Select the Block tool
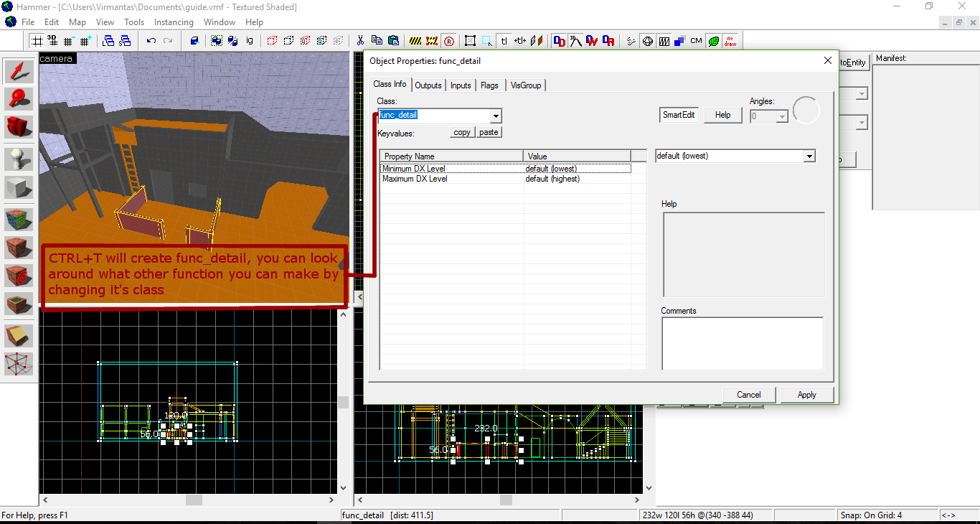 [19, 187]
